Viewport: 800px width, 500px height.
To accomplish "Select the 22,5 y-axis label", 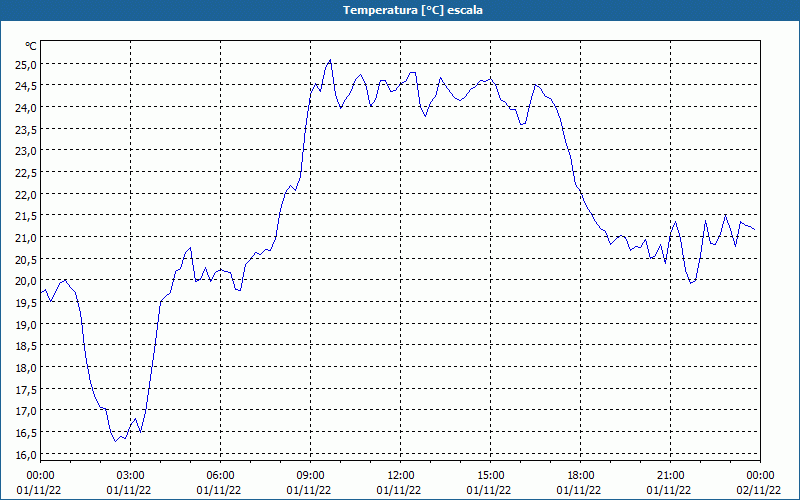I will (x=27, y=173).
